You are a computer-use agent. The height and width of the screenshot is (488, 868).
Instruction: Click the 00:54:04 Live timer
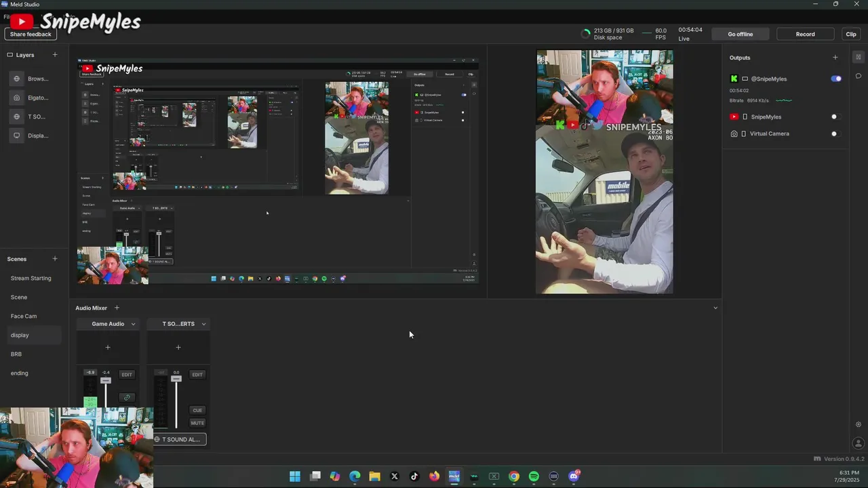[690, 34]
